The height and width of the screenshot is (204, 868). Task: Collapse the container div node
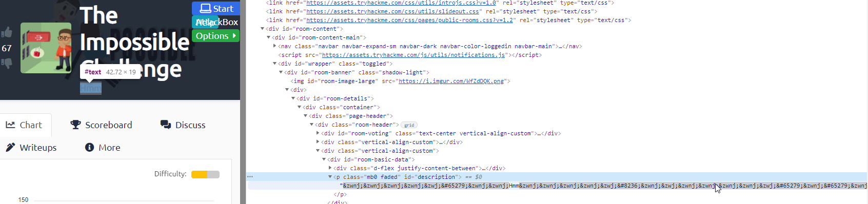[299, 107]
